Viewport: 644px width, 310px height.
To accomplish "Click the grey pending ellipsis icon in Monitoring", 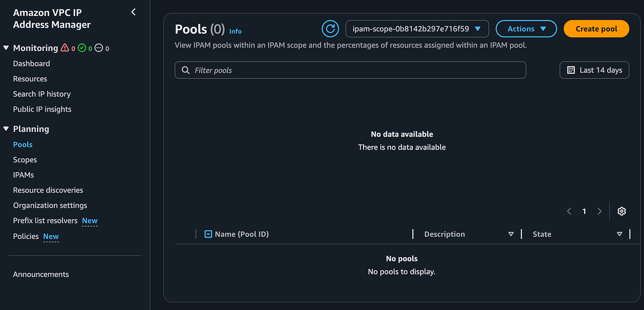I will (x=99, y=48).
